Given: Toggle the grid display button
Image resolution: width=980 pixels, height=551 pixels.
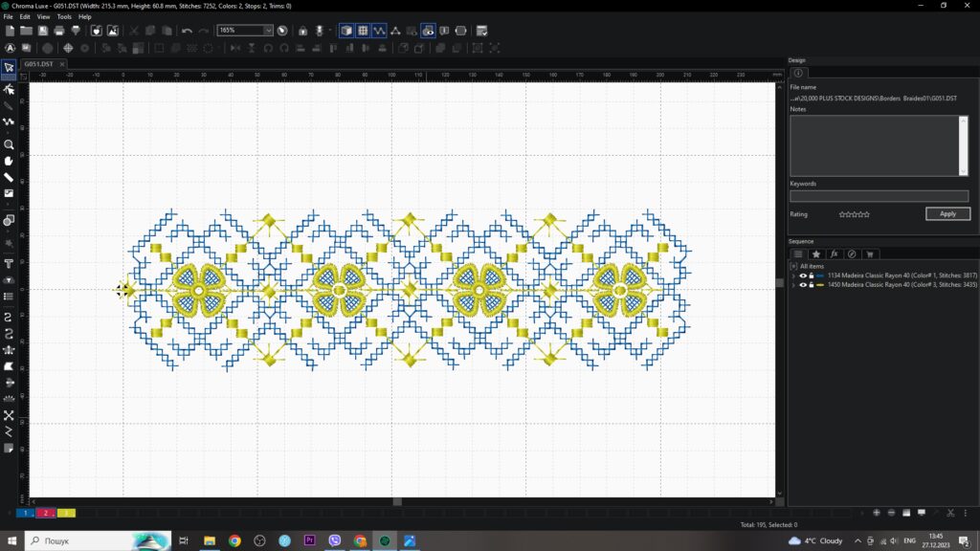Looking at the screenshot, I should 363,31.
